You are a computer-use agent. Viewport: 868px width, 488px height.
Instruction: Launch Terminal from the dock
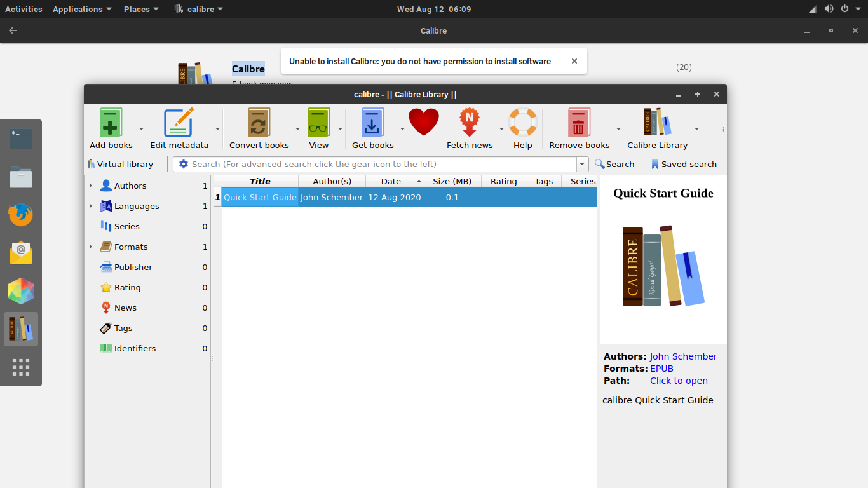coord(21,139)
